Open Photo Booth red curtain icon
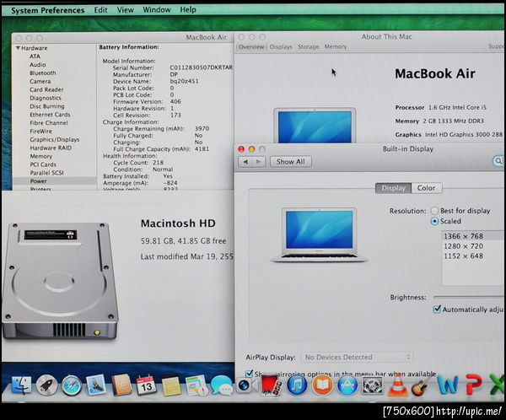 click(272, 385)
